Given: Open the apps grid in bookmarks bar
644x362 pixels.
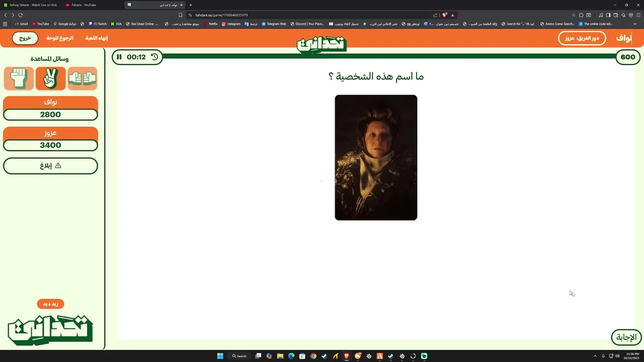Looking at the screenshot, I should pos(5,24).
